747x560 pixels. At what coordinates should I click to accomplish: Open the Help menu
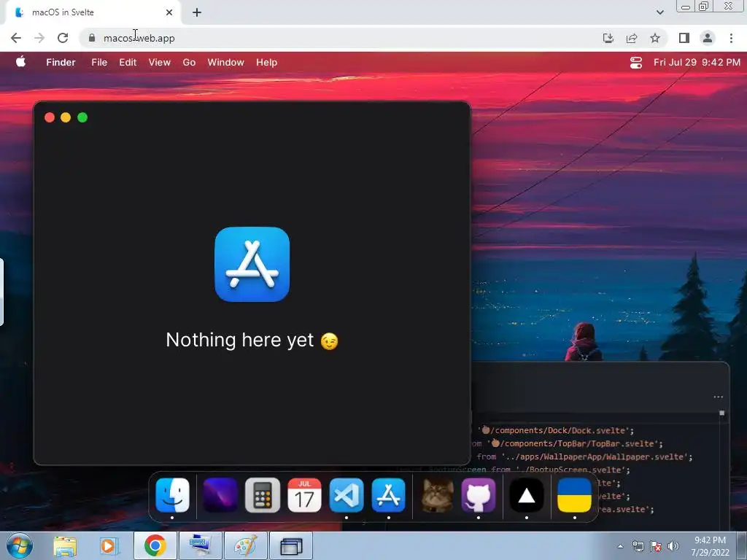point(266,63)
